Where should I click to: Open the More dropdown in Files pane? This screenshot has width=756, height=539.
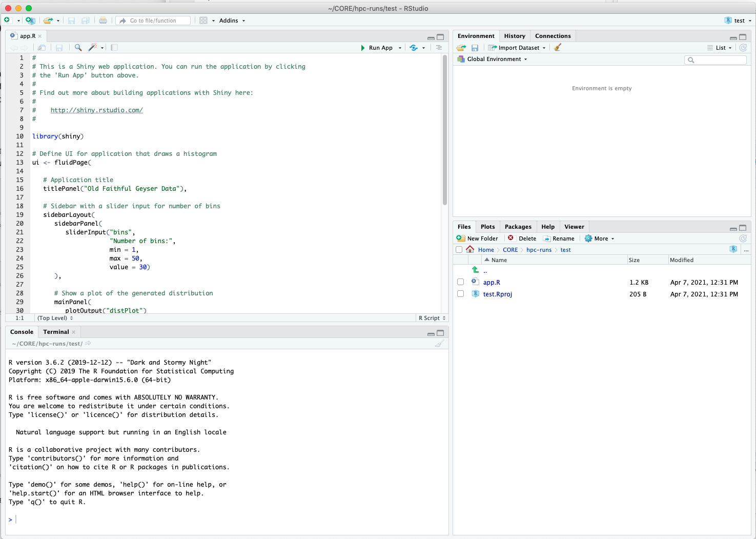pyautogui.click(x=600, y=238)
